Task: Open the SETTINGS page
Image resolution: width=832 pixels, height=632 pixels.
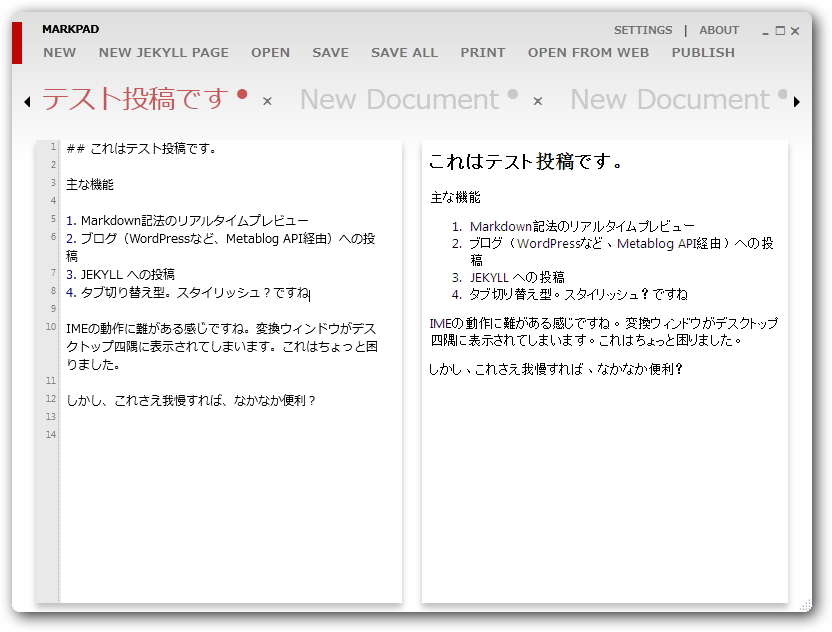Action: point(643,30)
